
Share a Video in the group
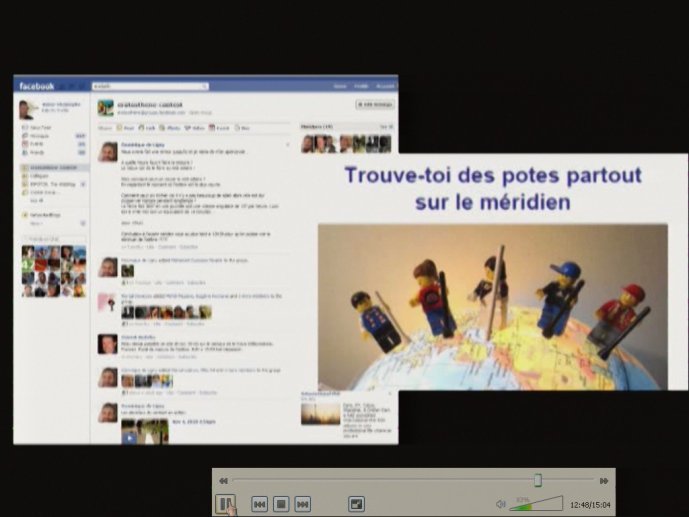195,128
